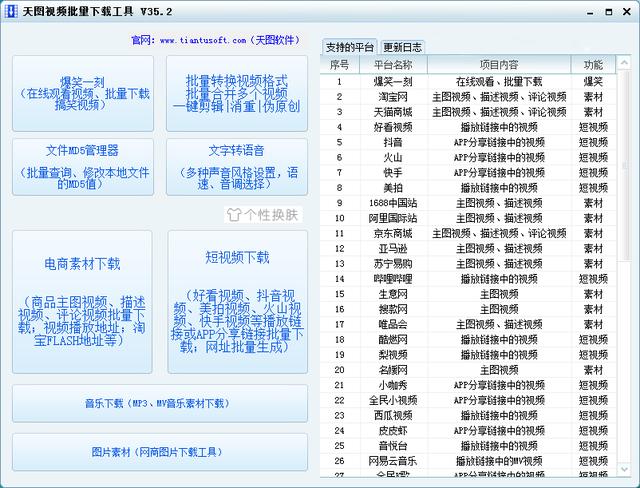The width and height of the screenshot is (640, 488).
Task: Minimize the 天图视频批量下载工具 window
Action: click(x=590, y=12)
